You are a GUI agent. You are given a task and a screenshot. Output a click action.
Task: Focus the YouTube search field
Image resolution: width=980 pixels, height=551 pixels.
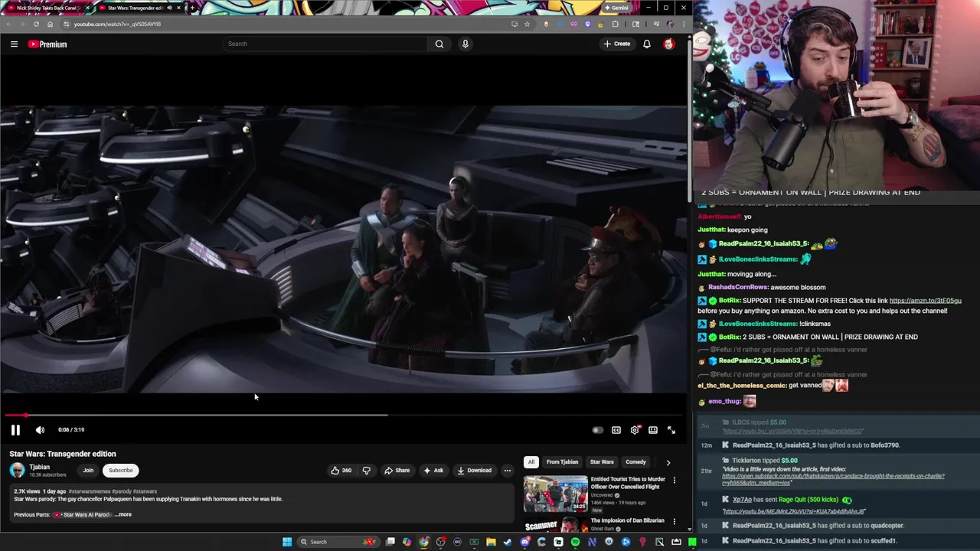[325, 44]
